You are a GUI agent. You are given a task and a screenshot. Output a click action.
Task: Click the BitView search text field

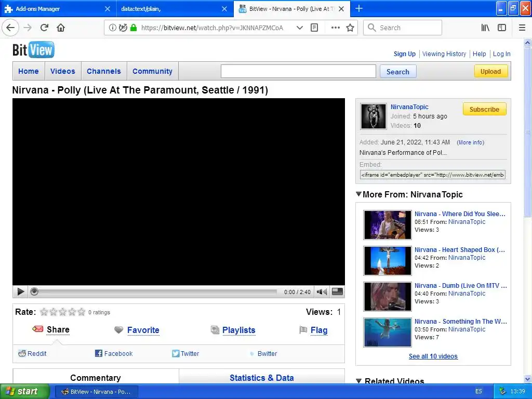click(298, 71)
